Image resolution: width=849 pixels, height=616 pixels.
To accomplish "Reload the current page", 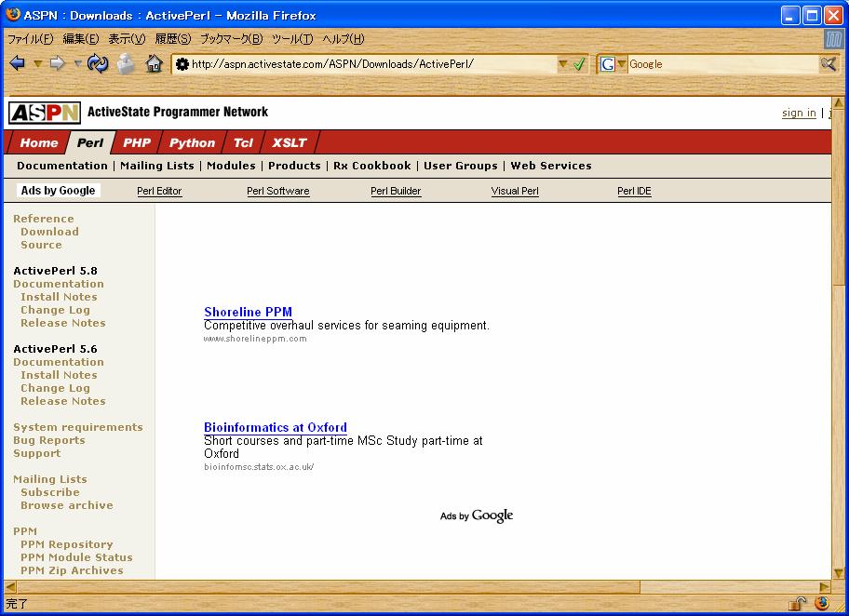I will pos(98,64).
